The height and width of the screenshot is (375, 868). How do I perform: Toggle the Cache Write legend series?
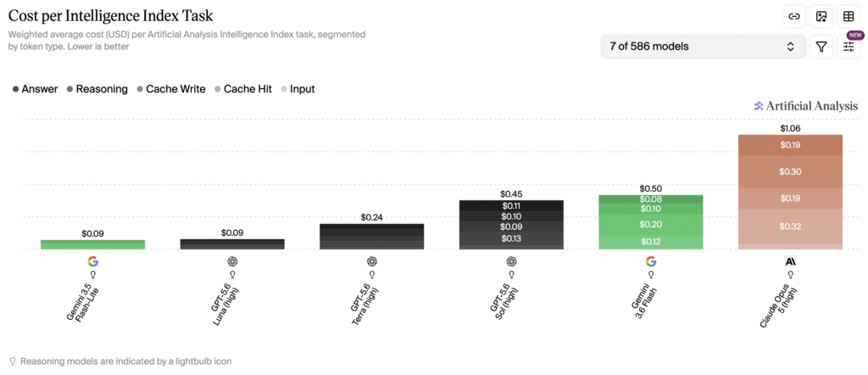[171, 89]
